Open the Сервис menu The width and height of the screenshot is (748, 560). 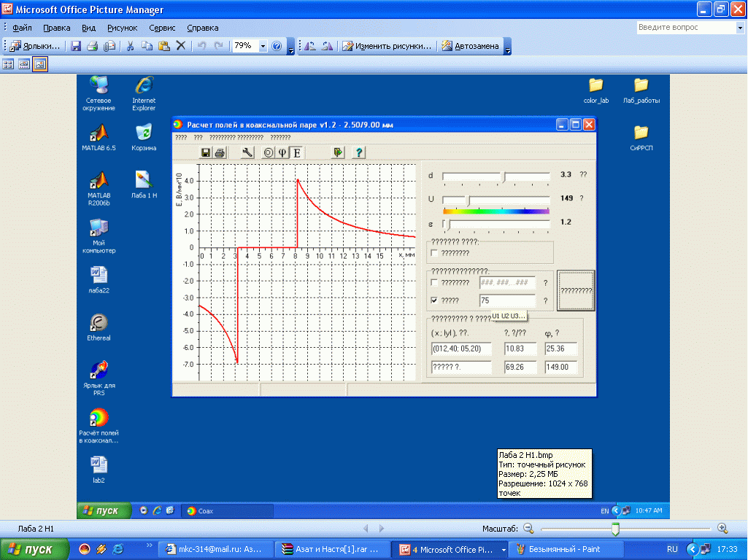coord(162,28)
